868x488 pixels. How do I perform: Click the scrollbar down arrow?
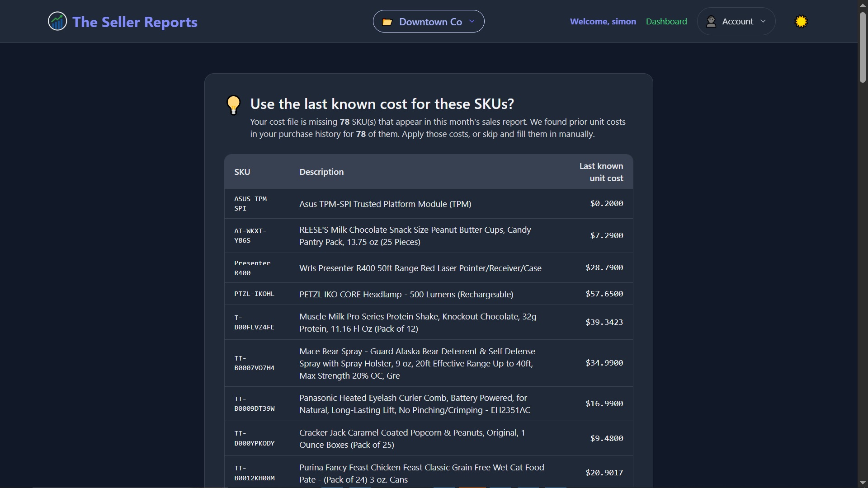[x=863, y=483]
